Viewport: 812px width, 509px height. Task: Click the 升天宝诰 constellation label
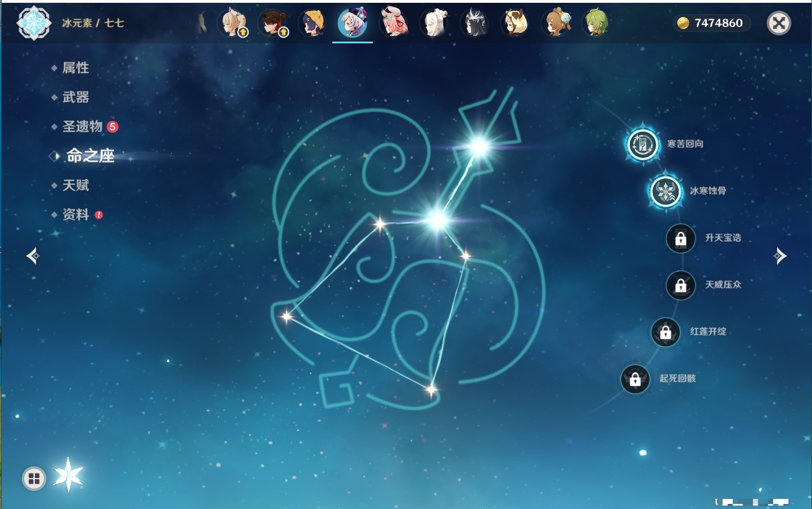723,238
